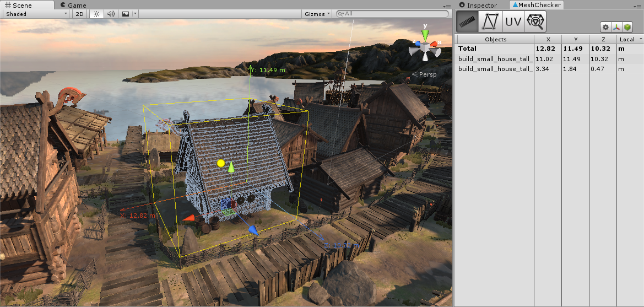Select the ruler dimensions tool in MeshChecker
The height and width of the screenshot is (307, 644).
(467, 21)
